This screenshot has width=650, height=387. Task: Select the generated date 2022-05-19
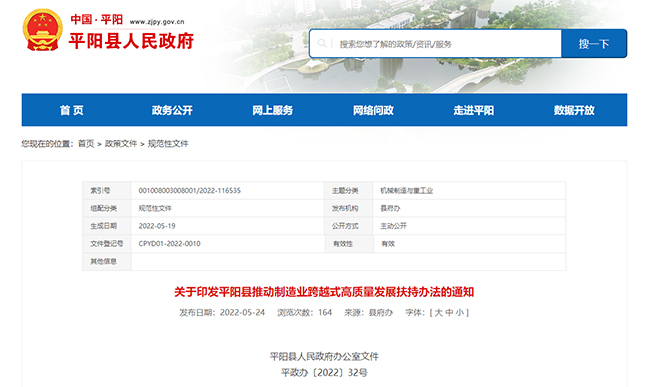click(x=157, y=226)
